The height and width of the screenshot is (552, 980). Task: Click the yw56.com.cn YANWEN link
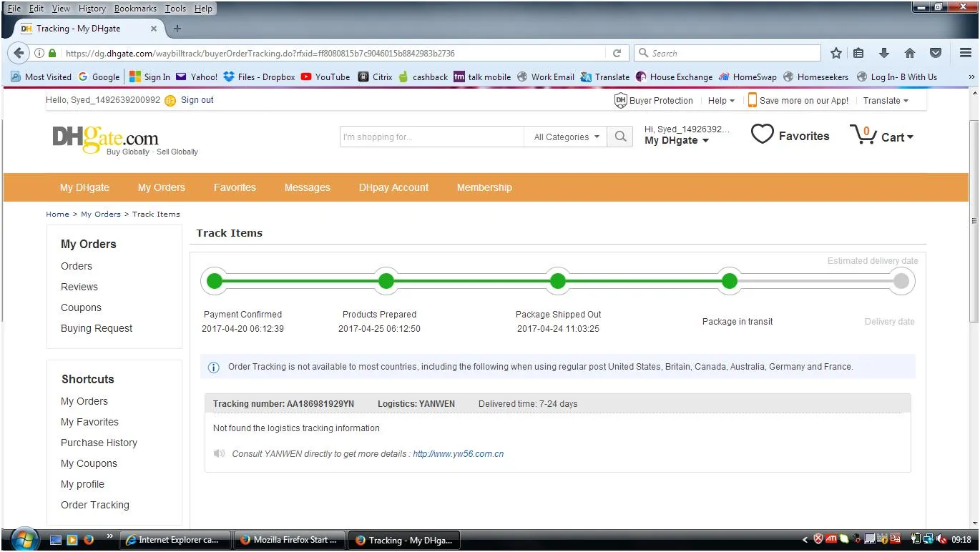click(458, 454)
